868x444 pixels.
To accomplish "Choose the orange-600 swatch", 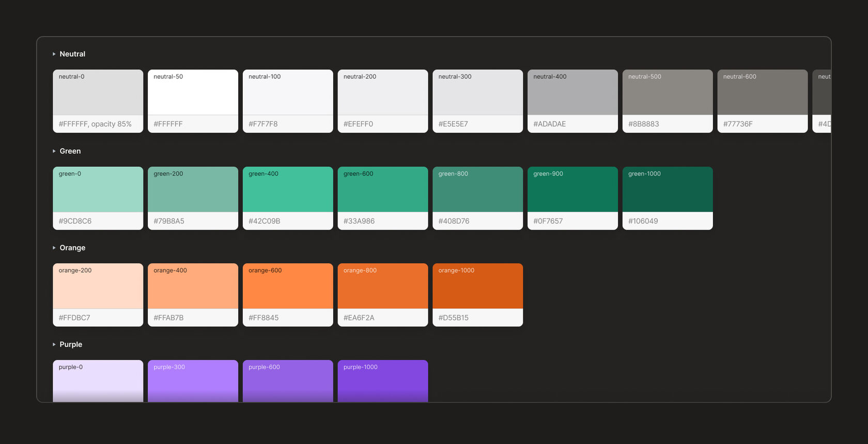I will [x=288, y=286].
